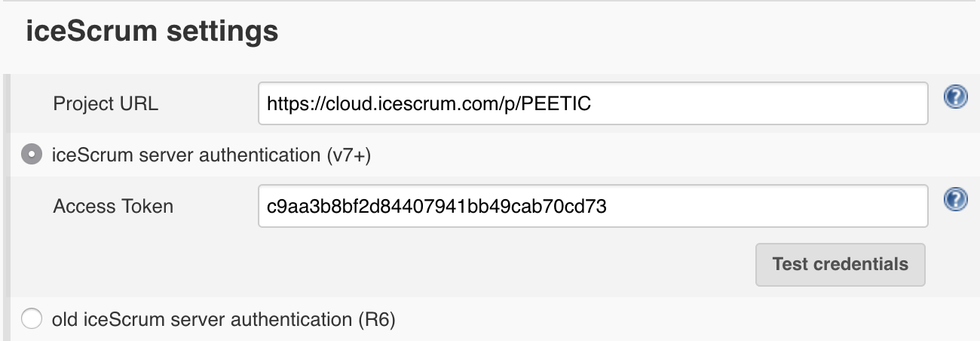
Task: Click the 'old iceScrum server authentication (R6)' label text
Action: tap(224, 320)
